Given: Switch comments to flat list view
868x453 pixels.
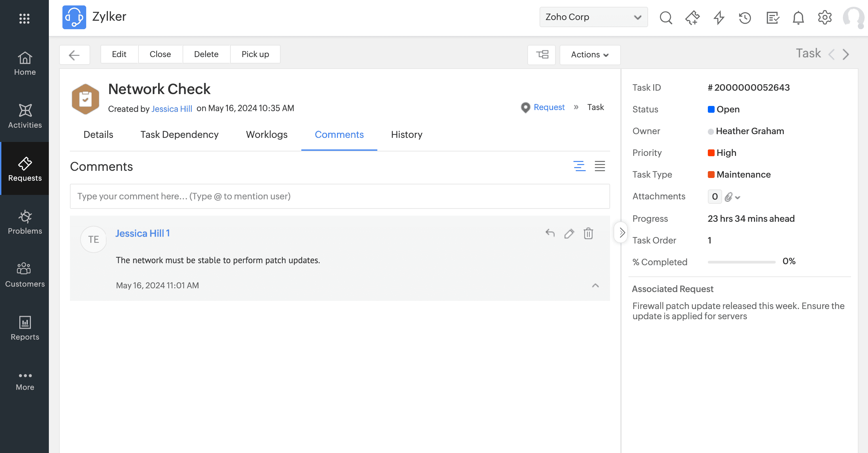Looking at the screenshot, I should click(x=600, y=166).
